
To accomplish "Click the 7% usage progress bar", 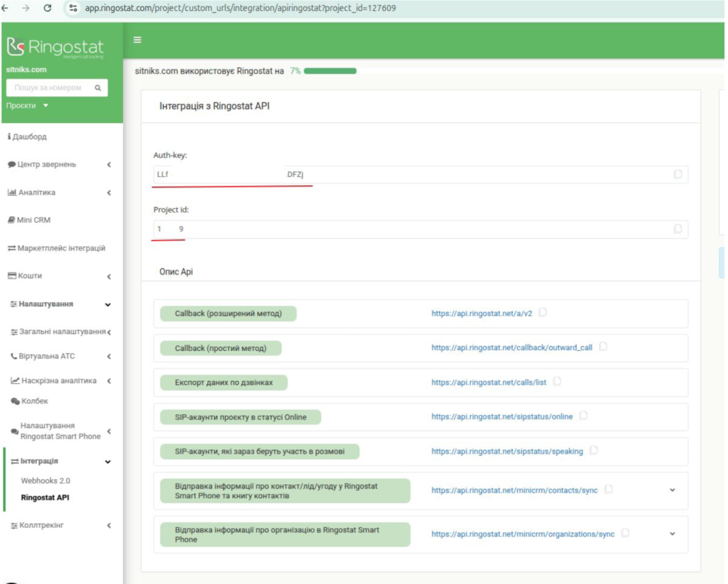I will [x=330, y=71].
